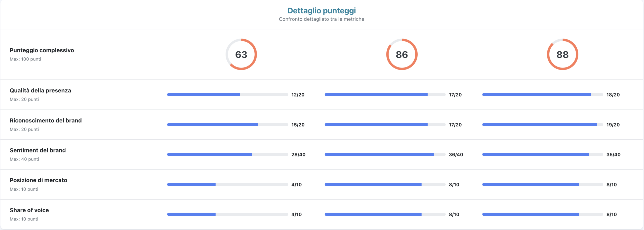Click the progress bar scored 15/20

pos(227,125)
